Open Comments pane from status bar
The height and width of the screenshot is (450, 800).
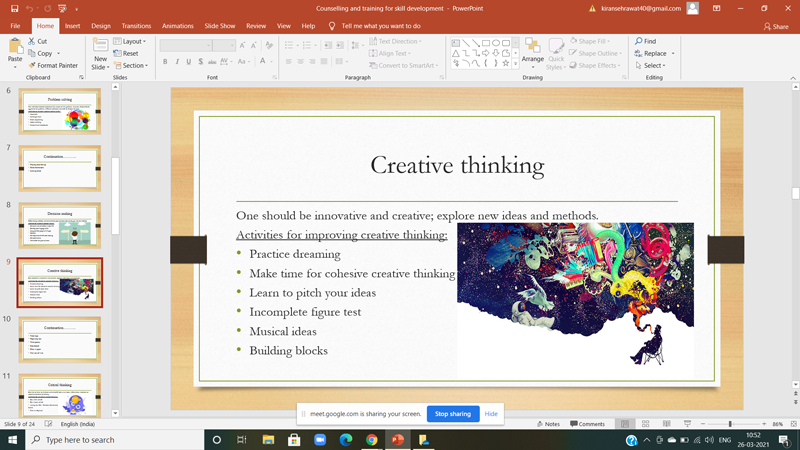[x=587, y=424]
